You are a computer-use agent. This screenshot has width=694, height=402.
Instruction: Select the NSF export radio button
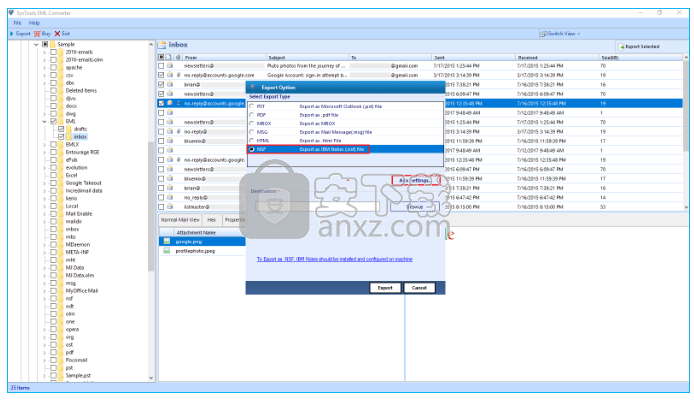[x=252, y=150]
